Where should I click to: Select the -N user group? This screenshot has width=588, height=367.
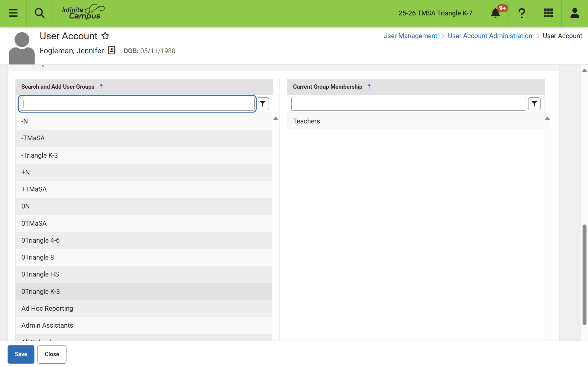pyautogui.click(x=144, y=121)
